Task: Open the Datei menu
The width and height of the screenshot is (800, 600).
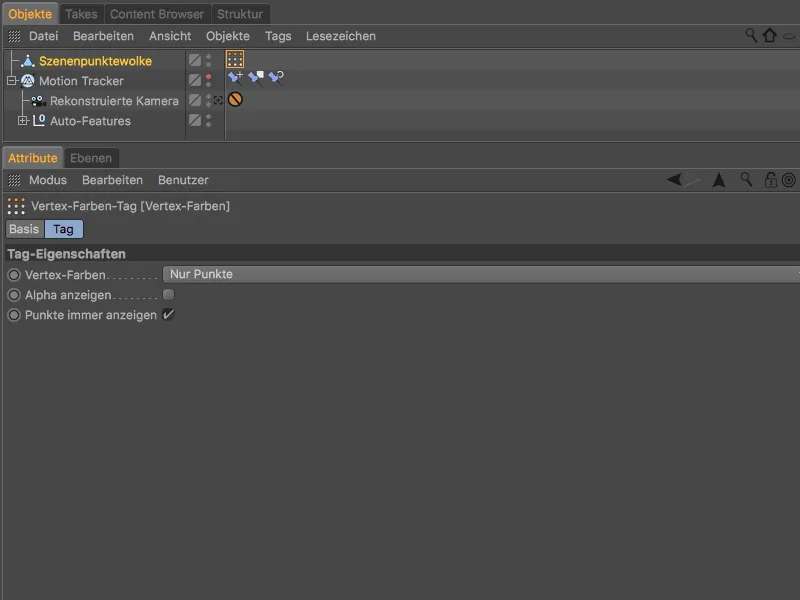Action: click(x=43, y=36)
